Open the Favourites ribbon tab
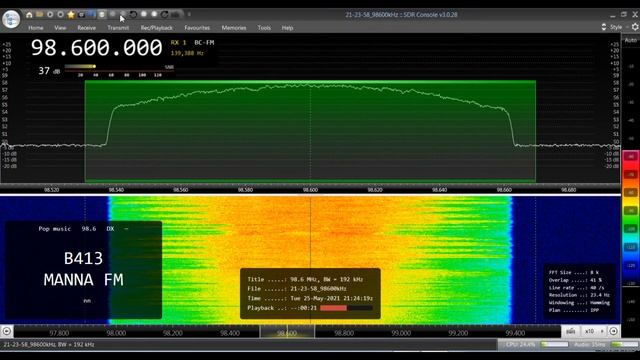This screenshot has width=640, height=360. pos(197,28)
